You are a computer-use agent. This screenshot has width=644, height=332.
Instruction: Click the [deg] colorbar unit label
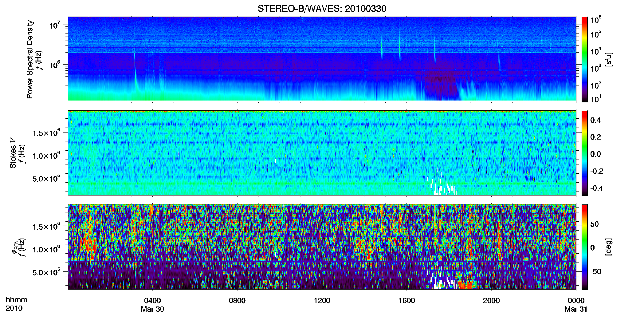tap(609, 247)
